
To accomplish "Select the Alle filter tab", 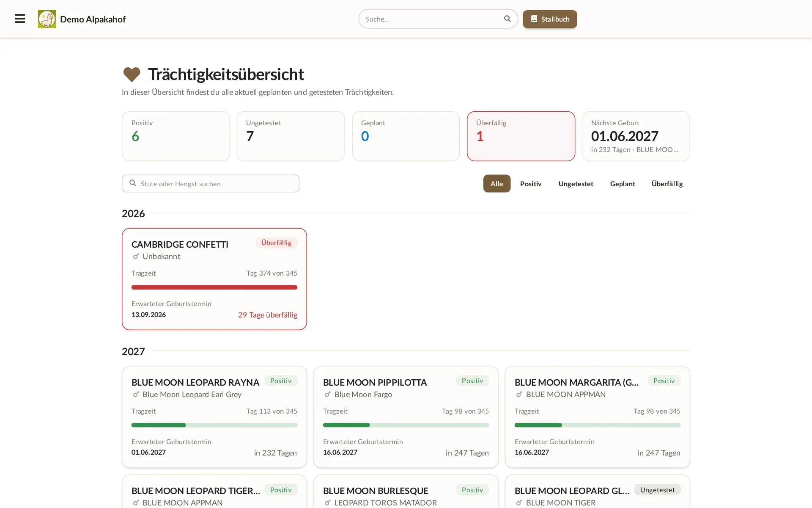I will pos(497,184).
